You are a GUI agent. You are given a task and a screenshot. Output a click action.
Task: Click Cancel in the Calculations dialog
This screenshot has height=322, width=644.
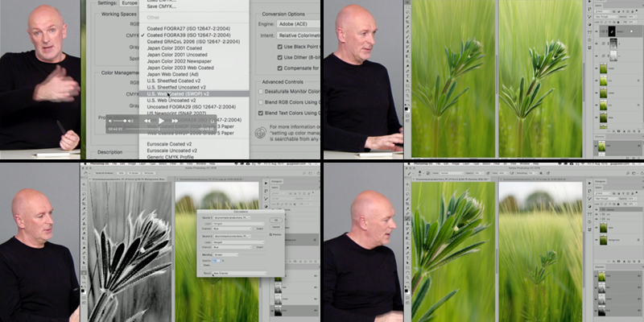pos(276,227)
